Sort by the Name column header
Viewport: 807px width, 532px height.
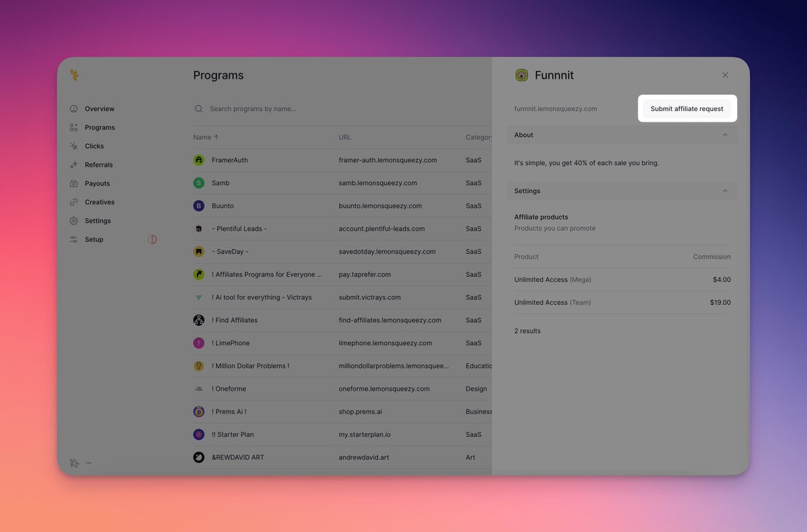coord(206,137)
